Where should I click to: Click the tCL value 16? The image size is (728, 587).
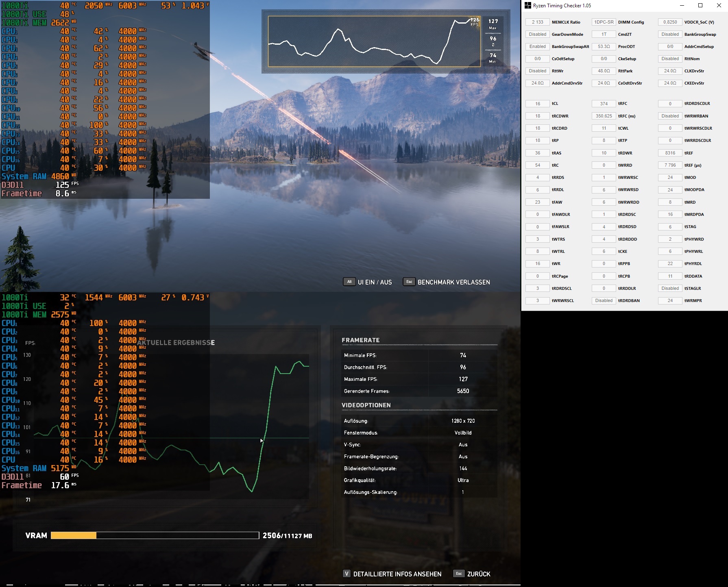(537, 104)
